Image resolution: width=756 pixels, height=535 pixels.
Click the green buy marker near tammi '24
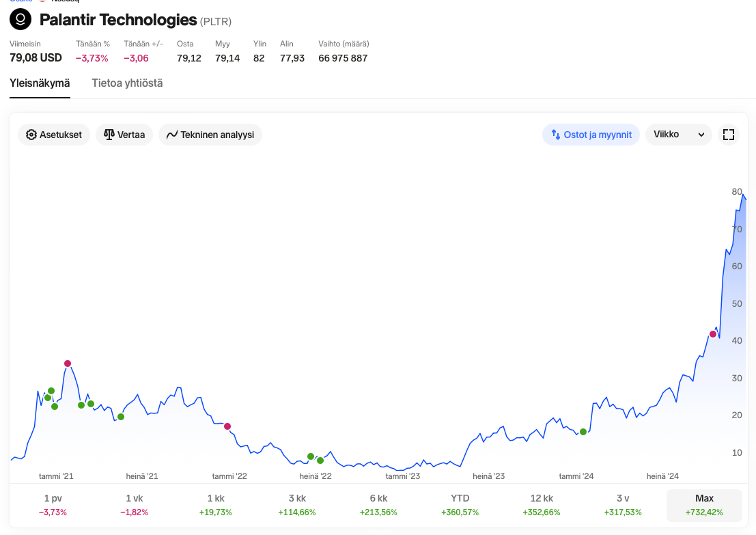click(583, 432)
